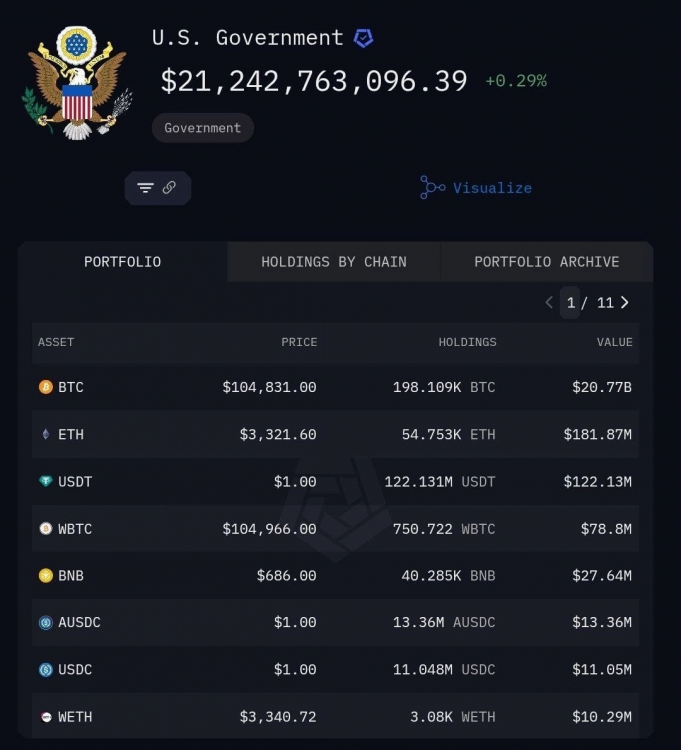Click the BTC coin icon

coord(45,387)
